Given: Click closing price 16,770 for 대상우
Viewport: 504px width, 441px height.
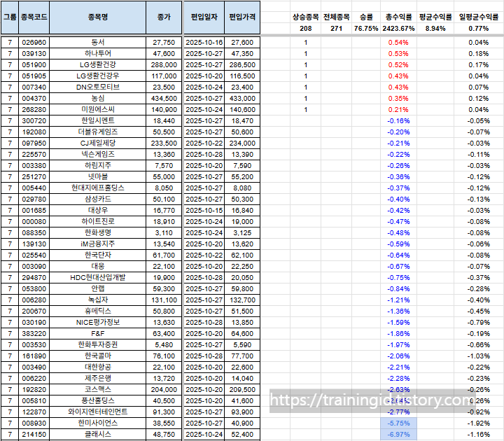Looking at the screenshot, I should (x=164, y=211).
